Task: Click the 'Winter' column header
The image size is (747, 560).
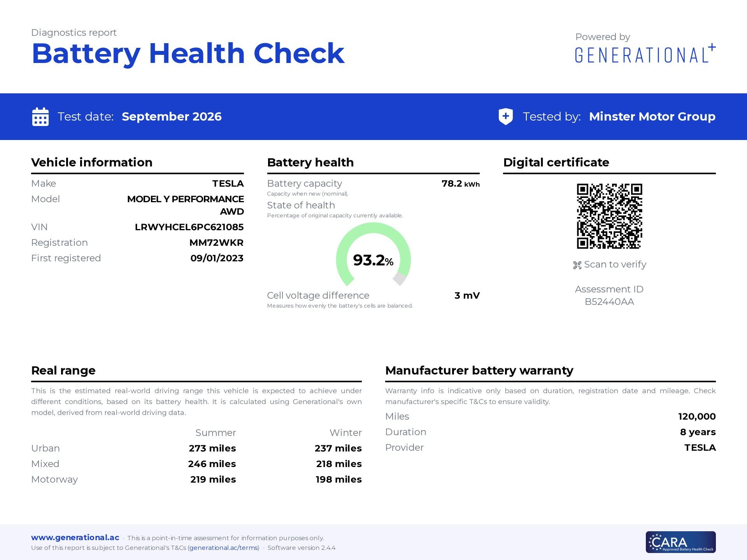Action: coord(345,433)
